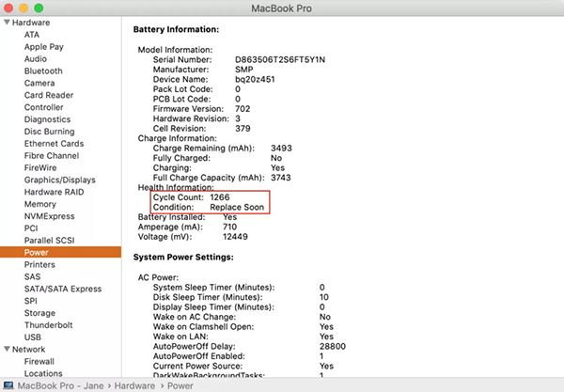Select Disc Burning entry
The width and height of the screenshot is (564, 392).
point(49,132)
